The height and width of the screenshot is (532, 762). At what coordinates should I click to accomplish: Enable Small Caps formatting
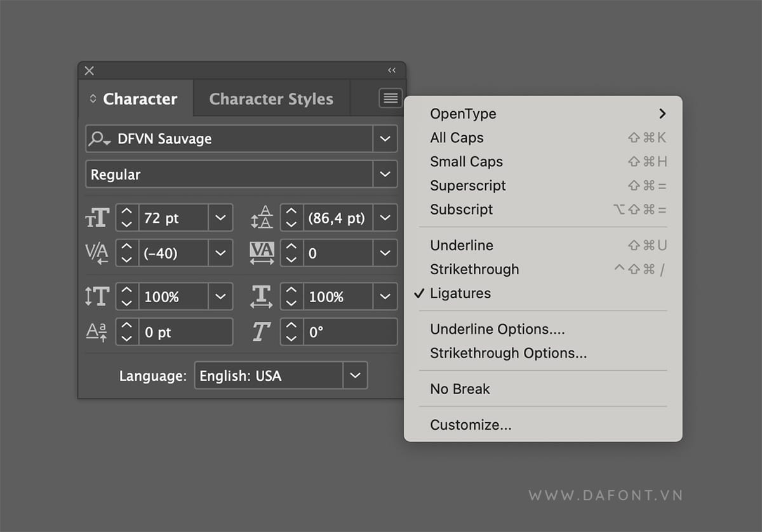coord(466,161)
